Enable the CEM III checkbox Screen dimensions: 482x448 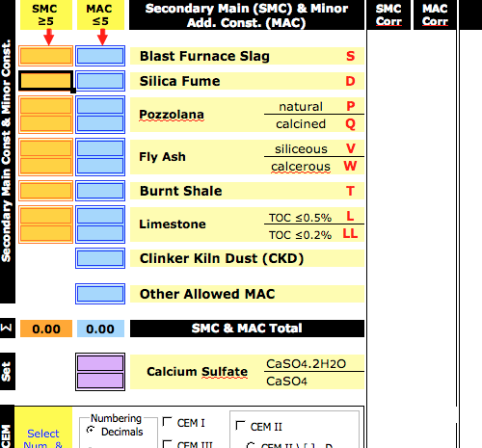click(x=167, y=444)
